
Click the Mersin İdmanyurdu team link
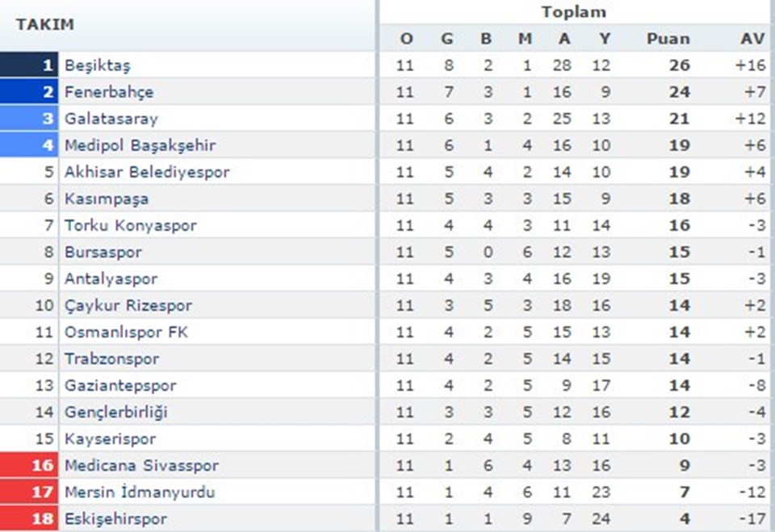coord(140,492)
